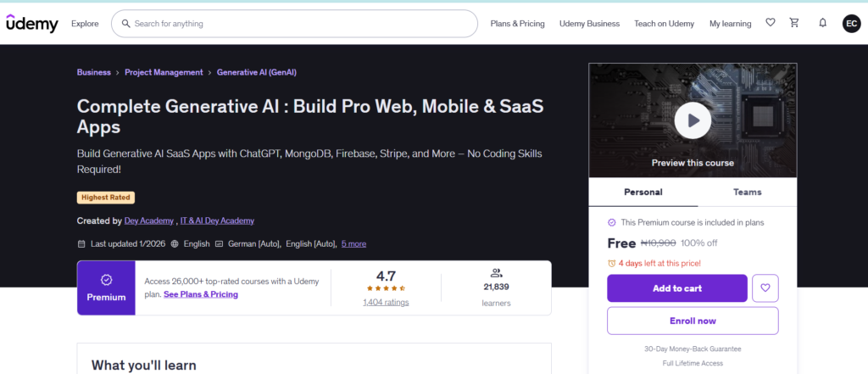This screenshot has height=374, width=868.
Task: Open the Generative AI (GenAI) breadcrumb
Action: pos(257,73)
